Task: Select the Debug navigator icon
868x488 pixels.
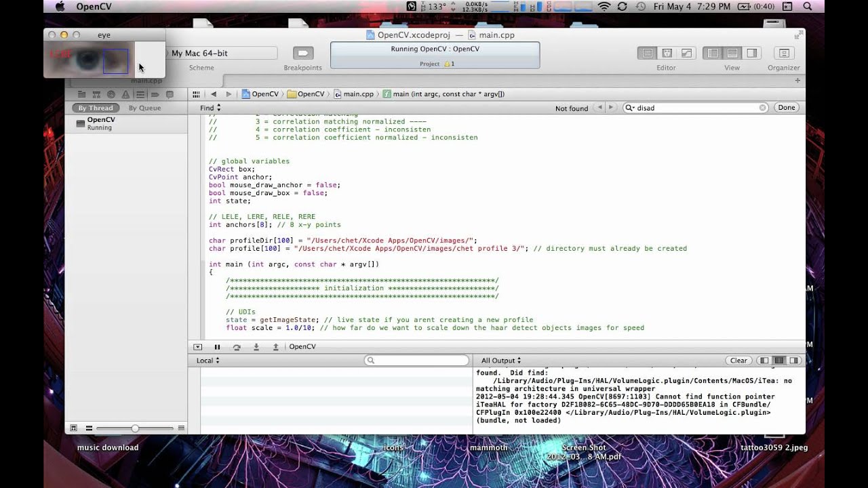Action: pyautogui.click(x=140, y=94)
